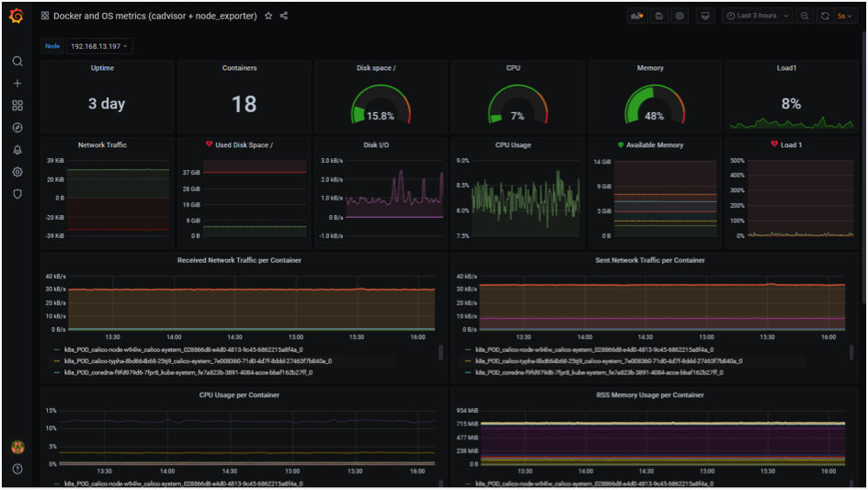
Task: Open the CPU Usage panel title
Action: [513, 145]
